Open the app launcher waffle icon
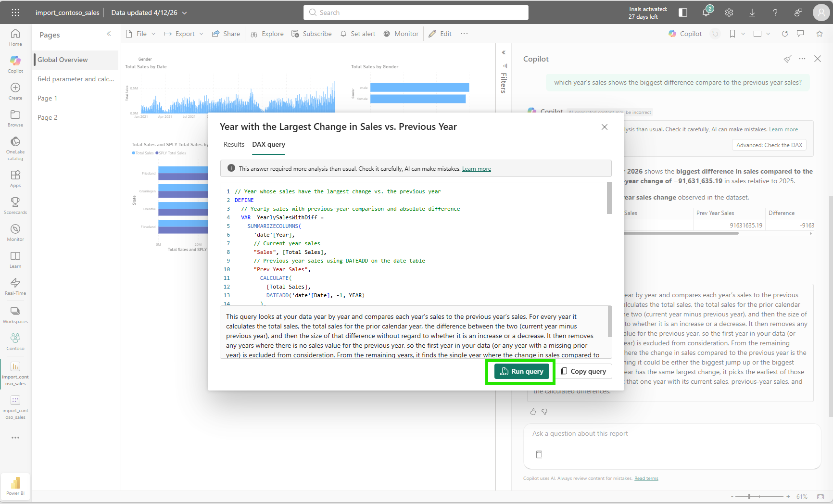This screenshot has width=833, height=504. click(x=15, y=13)
